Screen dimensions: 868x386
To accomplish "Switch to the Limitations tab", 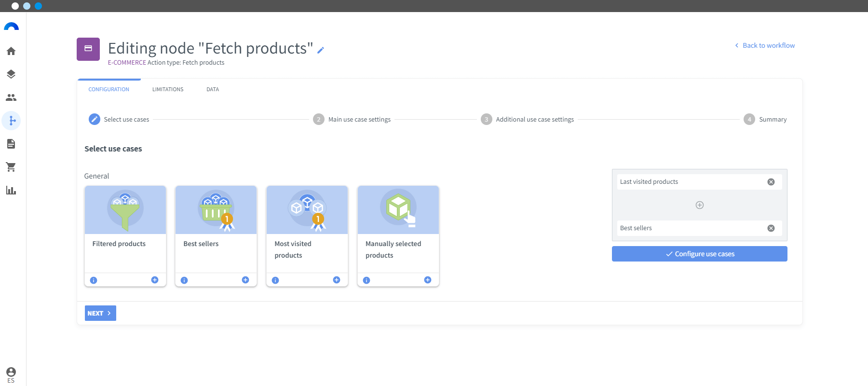I will pos(168,89).
